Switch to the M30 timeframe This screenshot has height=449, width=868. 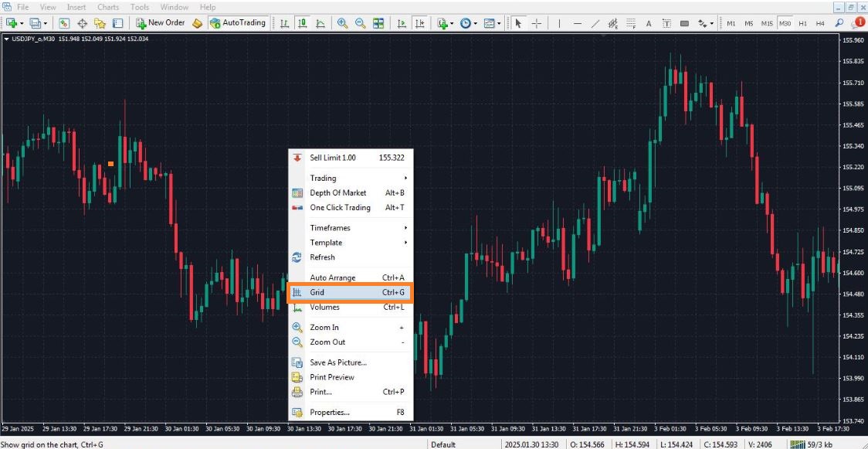785,23
